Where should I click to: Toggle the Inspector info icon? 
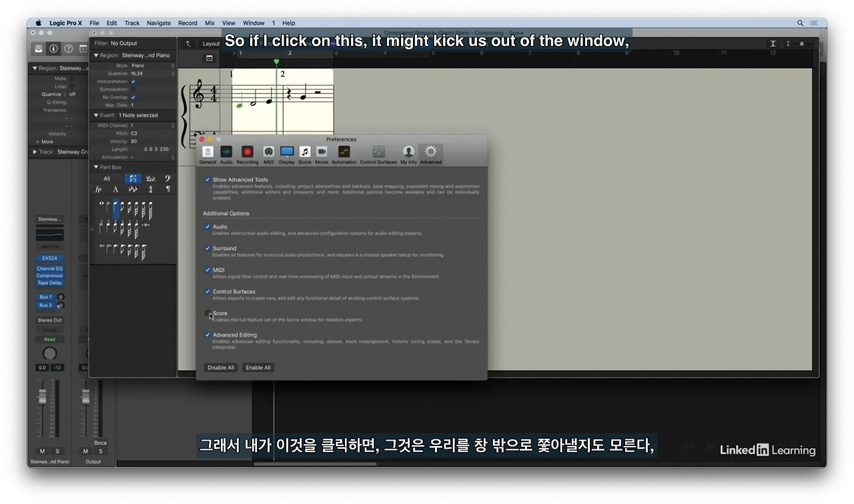tap(53, 49)
